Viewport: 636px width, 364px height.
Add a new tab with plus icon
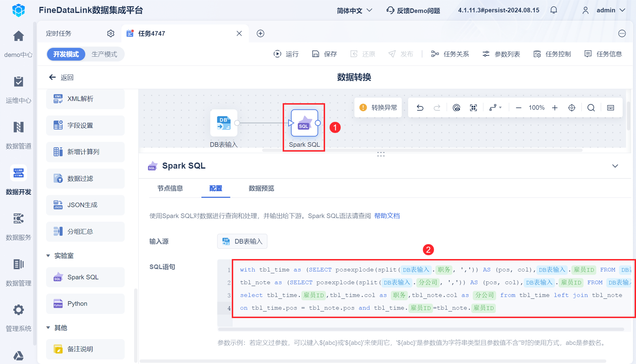click(x=260, y=34)
